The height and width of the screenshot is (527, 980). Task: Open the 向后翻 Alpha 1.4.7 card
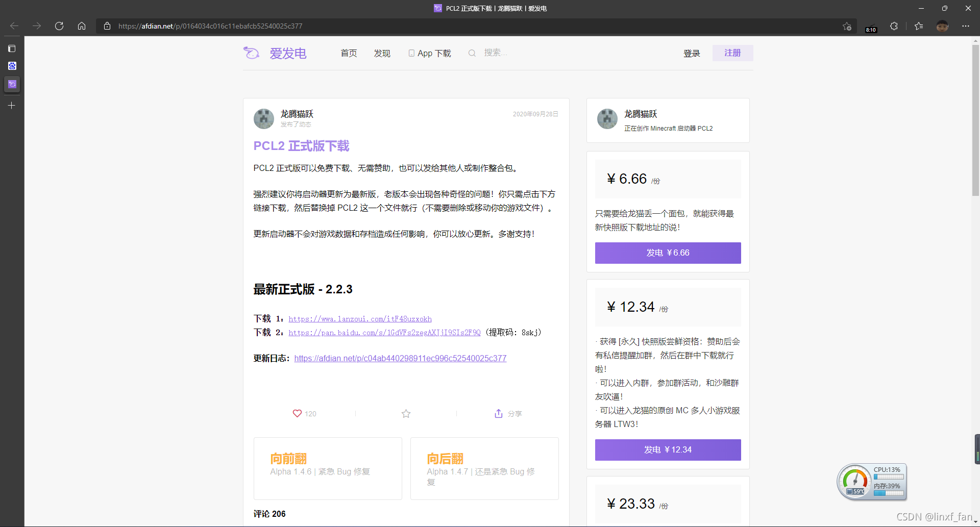click(484, 468)
